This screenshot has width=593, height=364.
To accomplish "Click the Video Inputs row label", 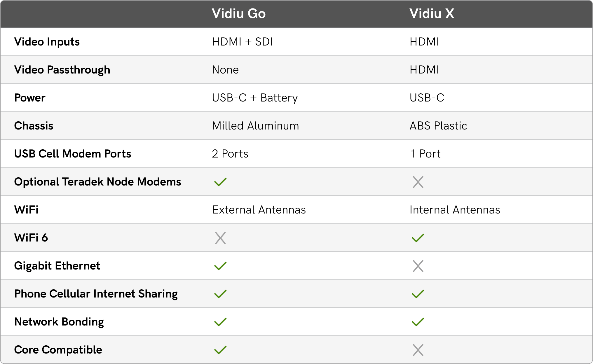I will (x=47, y=42).
